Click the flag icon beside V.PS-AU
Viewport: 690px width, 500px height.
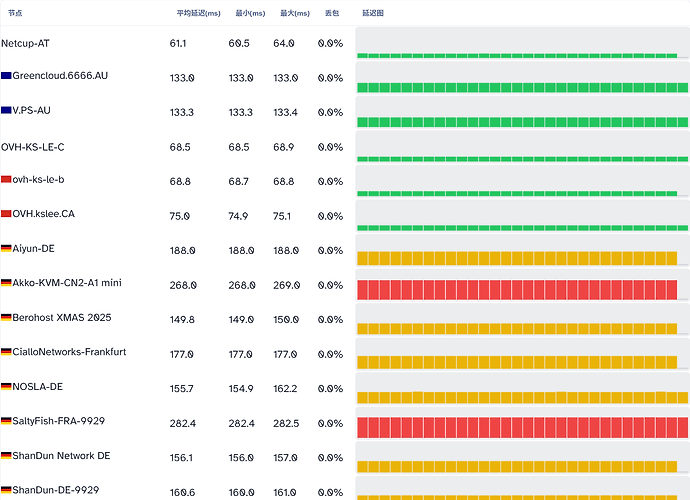click(6, 110)
